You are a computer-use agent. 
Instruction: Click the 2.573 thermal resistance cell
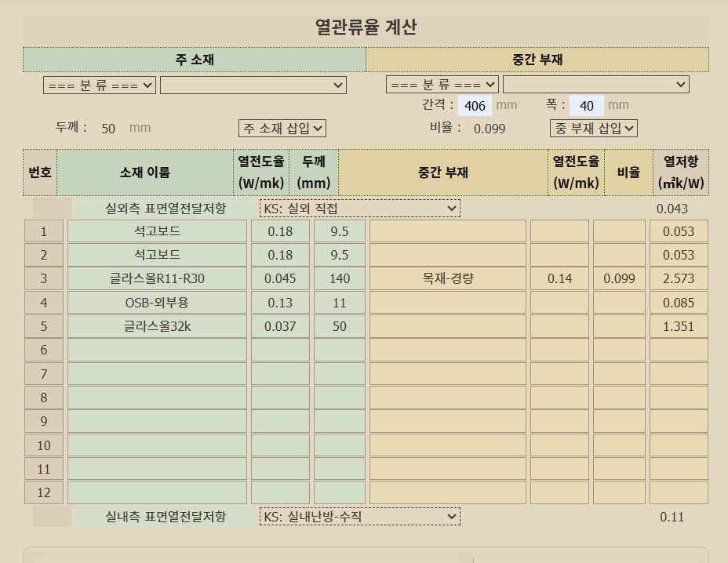pos(679,278)
